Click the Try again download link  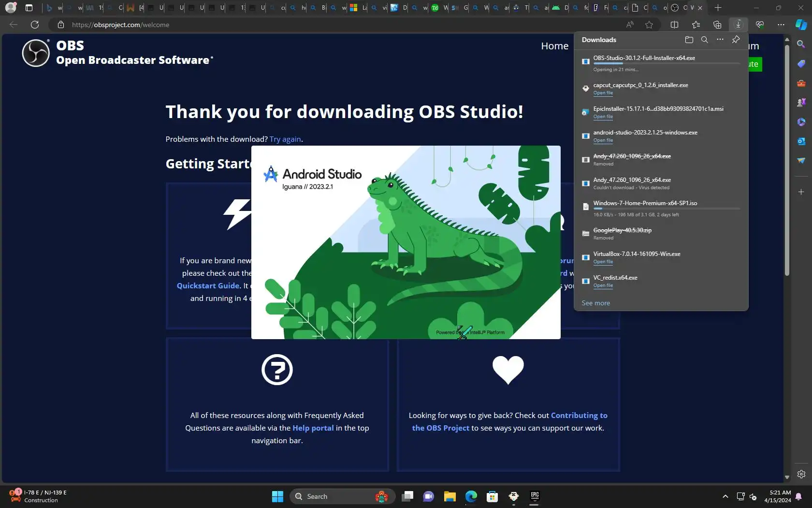[x=285, y=139]
